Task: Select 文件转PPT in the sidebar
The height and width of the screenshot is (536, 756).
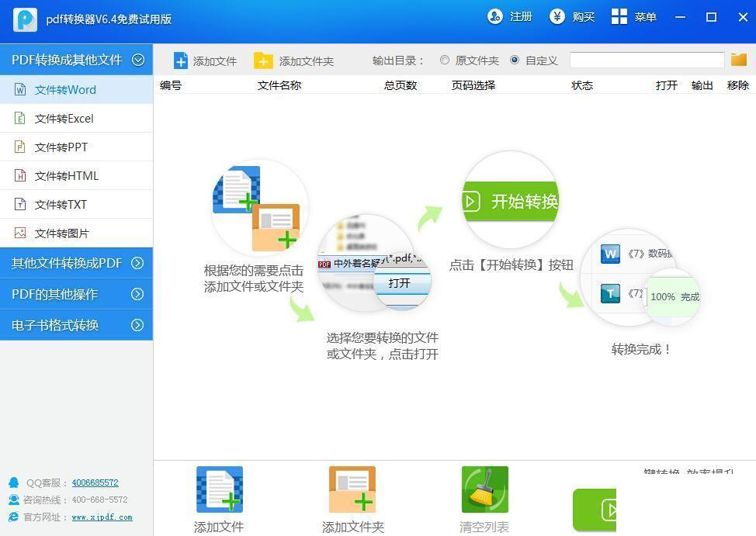Action: pyautogui.click(x=77, y=147)
